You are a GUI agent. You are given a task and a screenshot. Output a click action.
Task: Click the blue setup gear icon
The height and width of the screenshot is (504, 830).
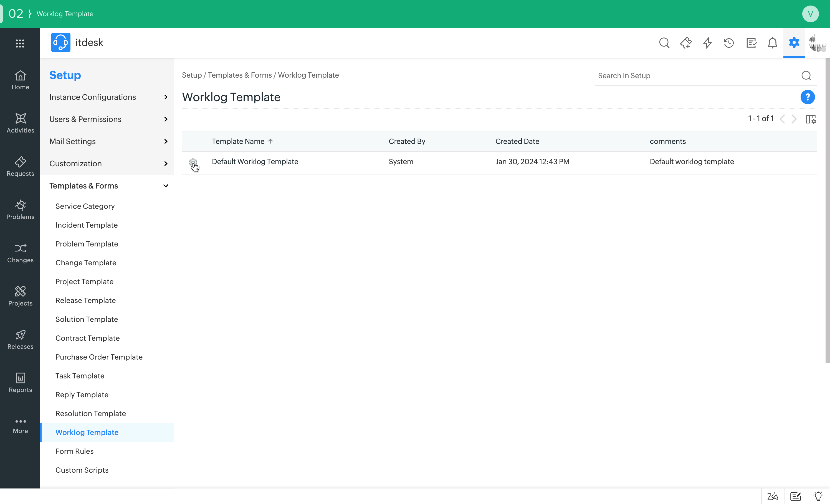(794, 43)
